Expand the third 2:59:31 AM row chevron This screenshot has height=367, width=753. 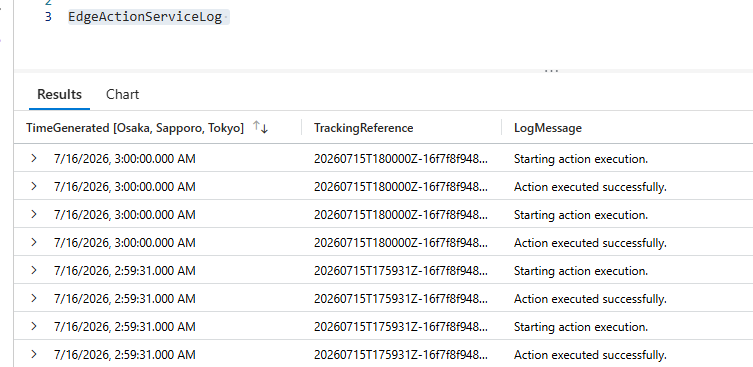pyautogui.click(x=34, y=326)
